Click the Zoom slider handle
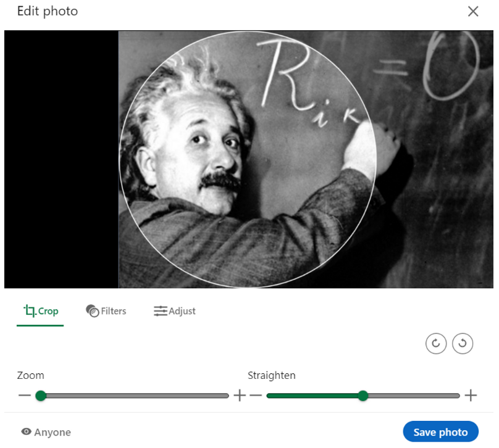 (41, 396)
